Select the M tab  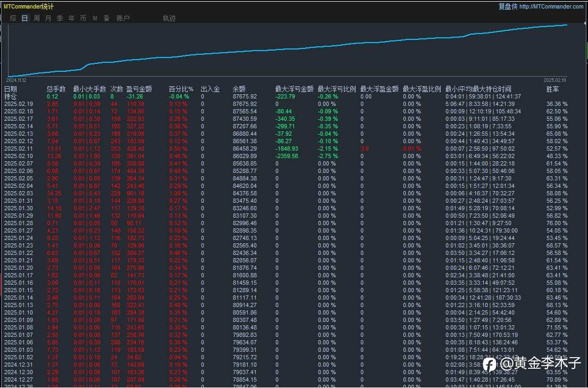[95, 18]
